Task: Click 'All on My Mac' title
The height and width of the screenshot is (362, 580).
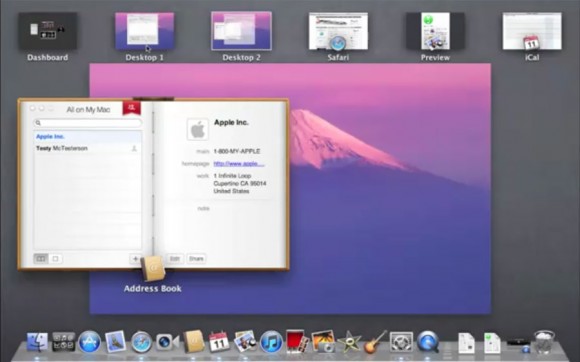Action: pos(88,109)
